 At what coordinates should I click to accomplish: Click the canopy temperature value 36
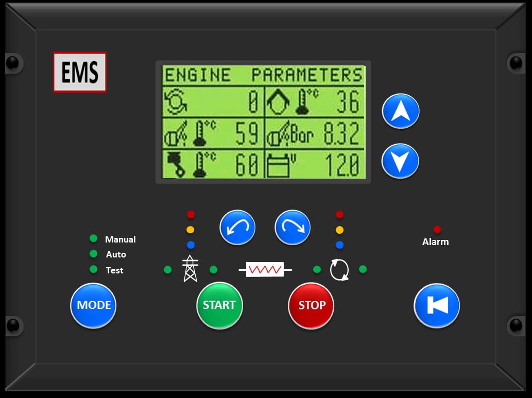point(348,102)
